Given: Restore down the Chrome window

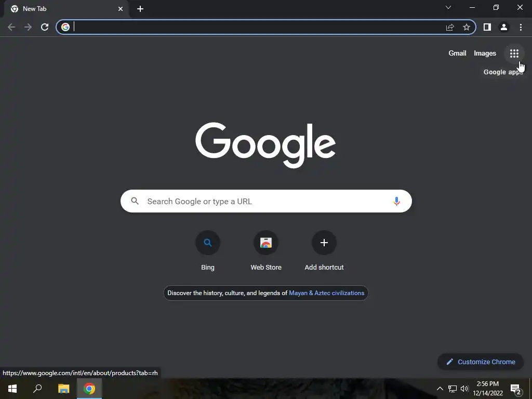Looking at the screenshot, I should [x=496, y=7].
